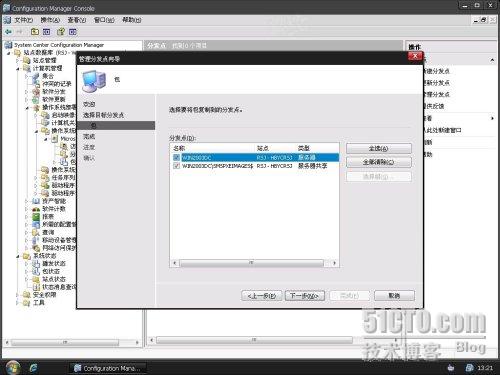
Task: Click the Configuration Manager taskbar button
Action: 107,368
